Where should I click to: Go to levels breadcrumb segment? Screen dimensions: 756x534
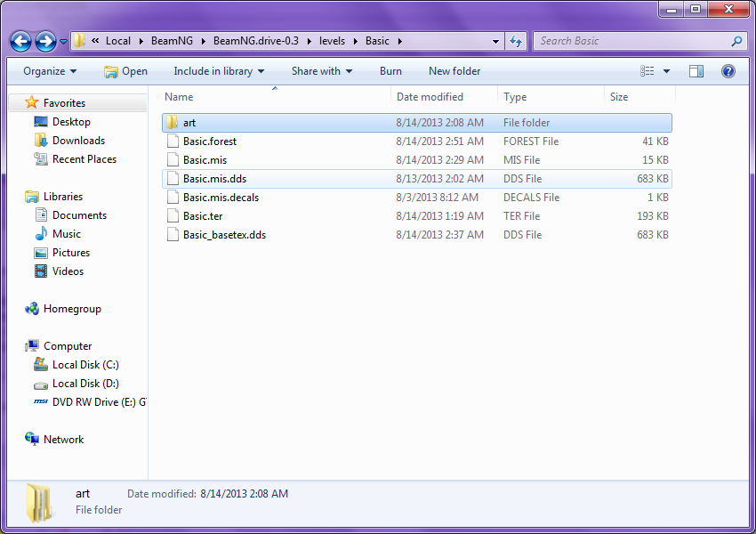click(x=333, y=41)
